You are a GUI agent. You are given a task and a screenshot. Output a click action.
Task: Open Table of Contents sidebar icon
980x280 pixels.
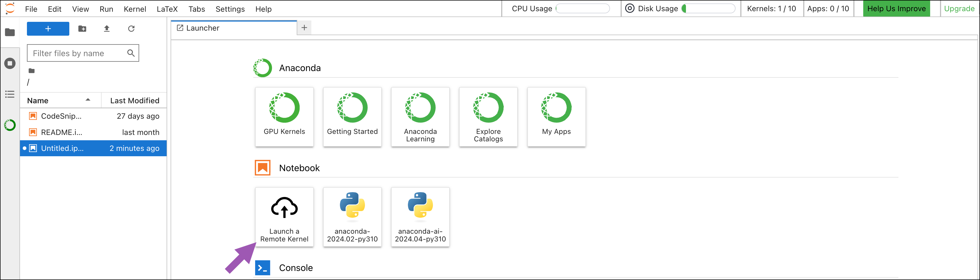10,94
